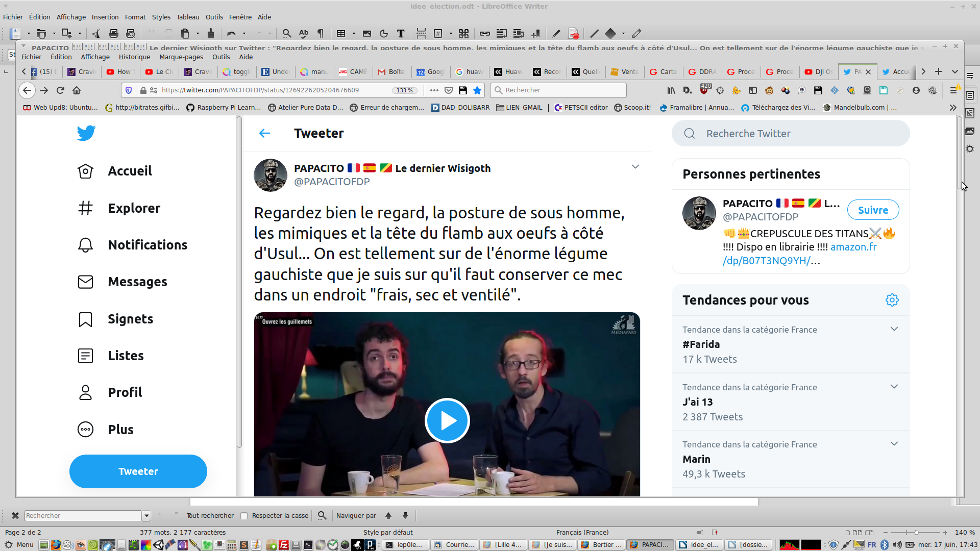
Task: Play the embedded tweet video
Action: click(x=447, y=421)
